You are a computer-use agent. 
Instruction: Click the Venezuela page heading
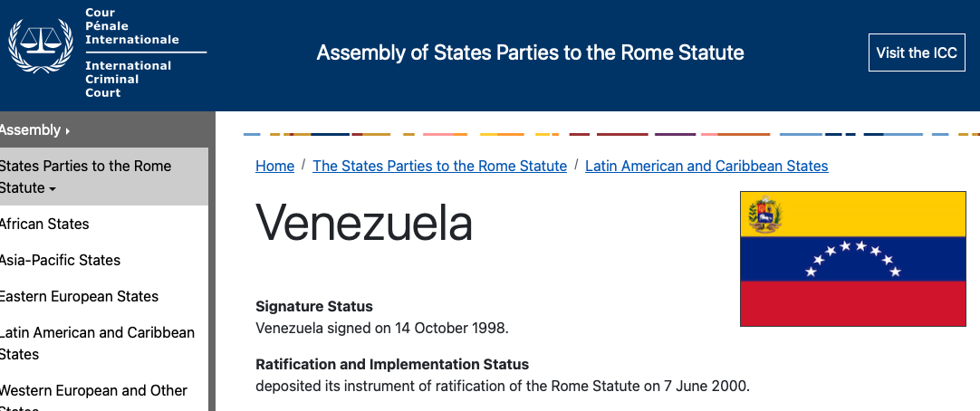point(364,223)
